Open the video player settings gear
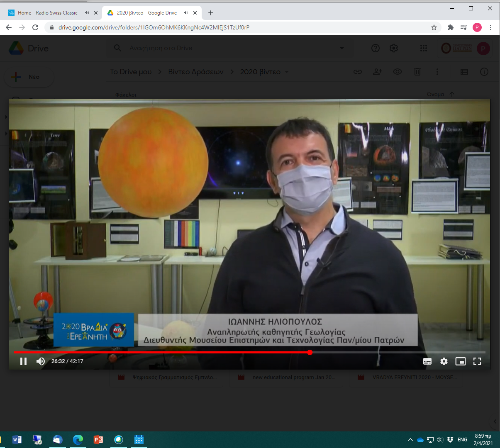This screenshot has height=448, width=500. click(x=444, y=361)
